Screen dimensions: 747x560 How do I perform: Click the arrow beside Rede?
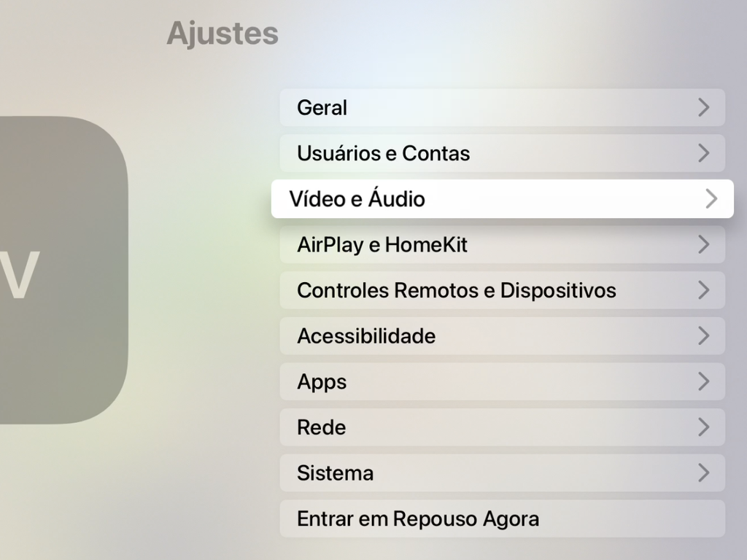[704, 427]
